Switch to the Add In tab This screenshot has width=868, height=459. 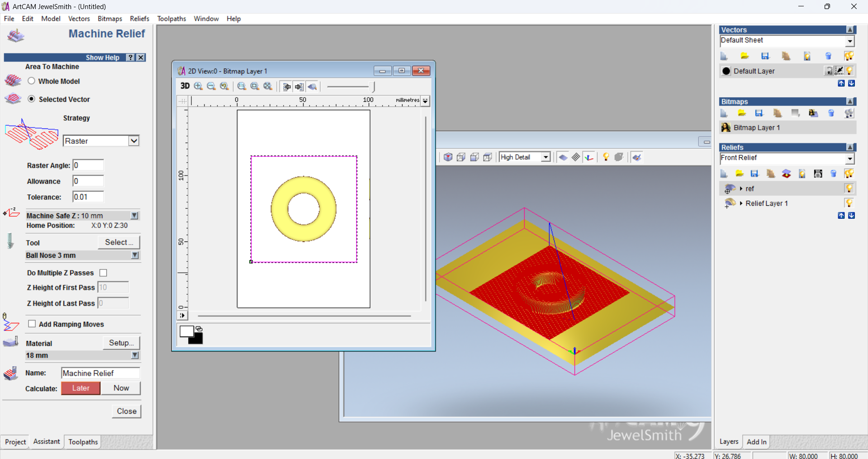coord(756,442)
